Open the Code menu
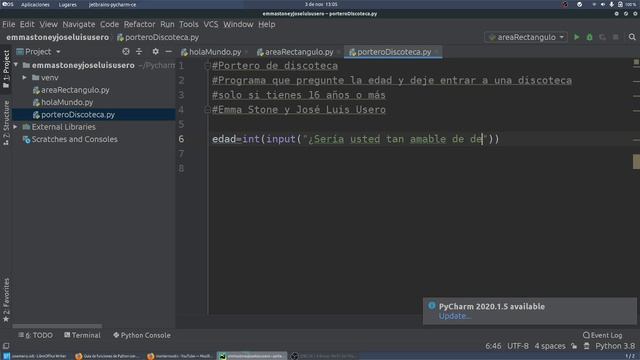Screen dimensions: 640x360 (x=109, y=24)
